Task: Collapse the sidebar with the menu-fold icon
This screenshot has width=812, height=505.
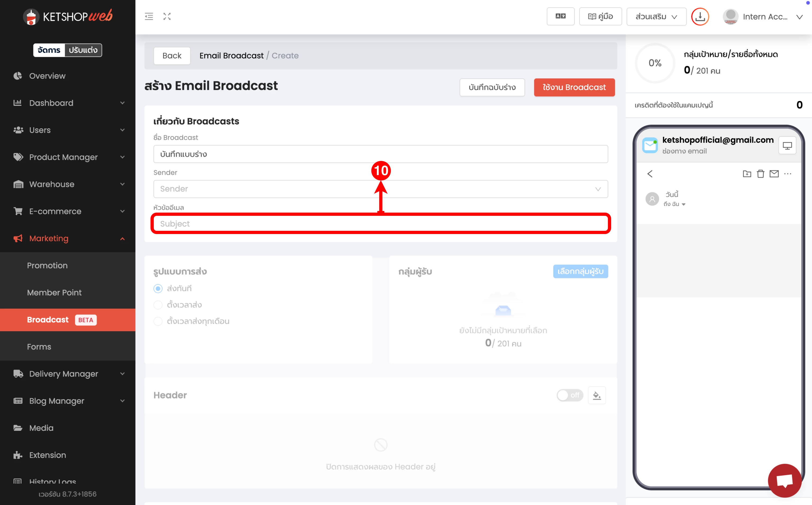Action: pos(149,16)
